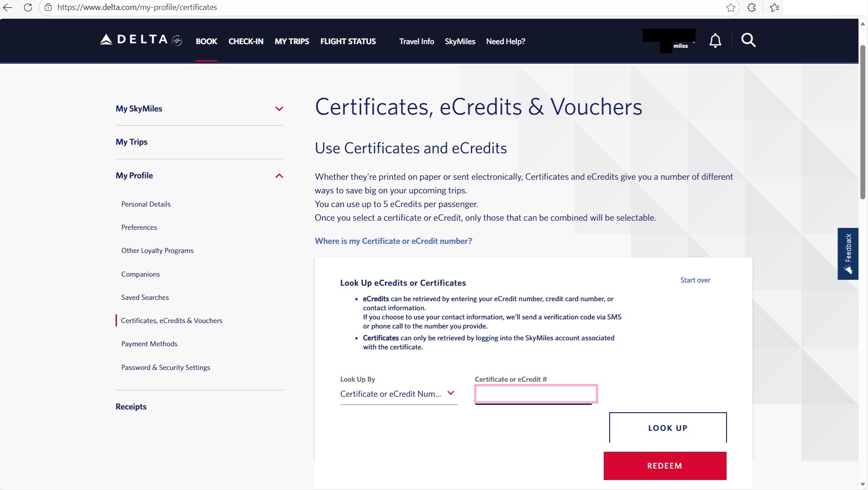Open browser favorites list icon
The width and height of the screenshot is (868, 490).
tap(775, 7)
